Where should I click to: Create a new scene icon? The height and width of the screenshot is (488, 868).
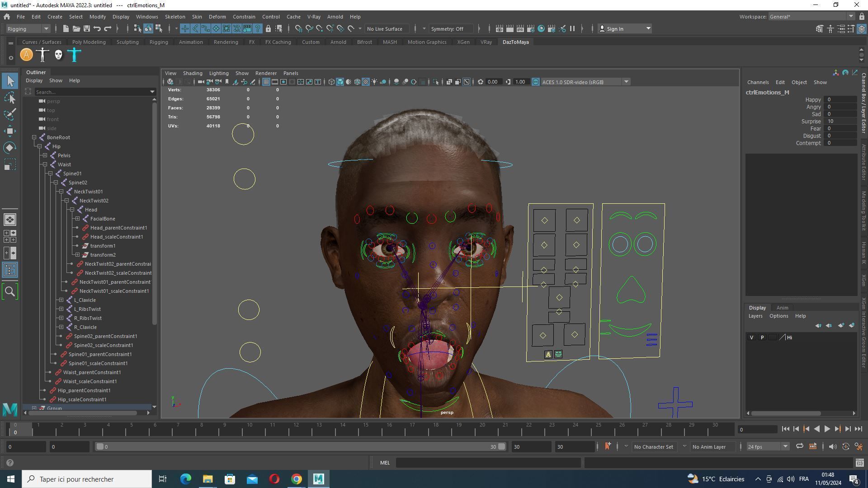pos(66,29)
